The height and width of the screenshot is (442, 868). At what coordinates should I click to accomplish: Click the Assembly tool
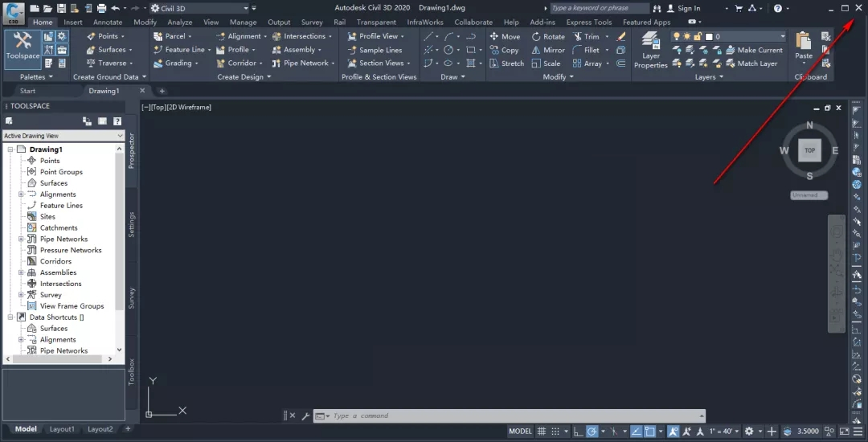[x=296, y=49]
